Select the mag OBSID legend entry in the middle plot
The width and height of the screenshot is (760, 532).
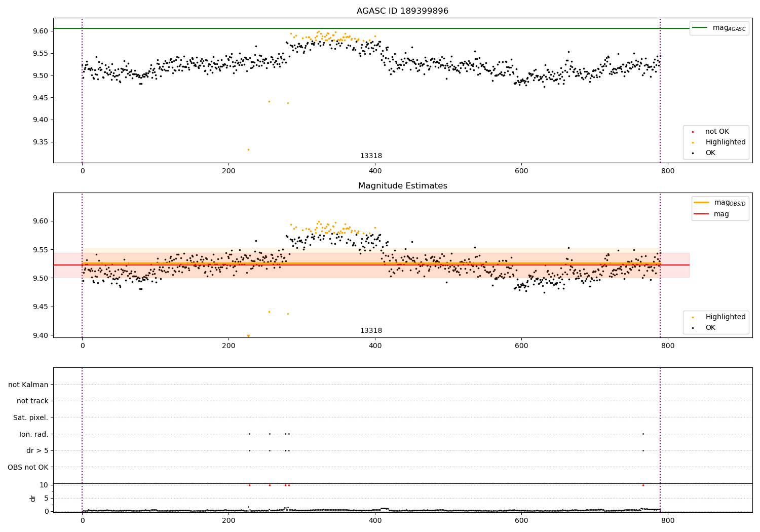[x=720, y=203]
